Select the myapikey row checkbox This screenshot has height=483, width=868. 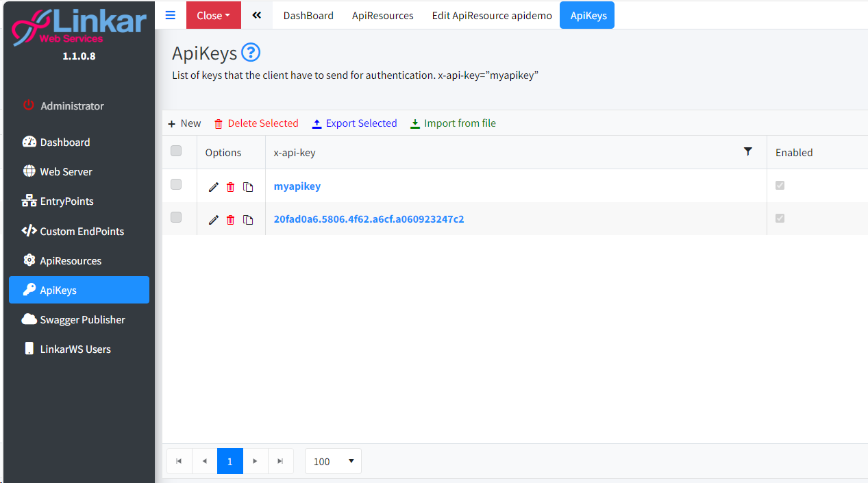pos(176,184)
